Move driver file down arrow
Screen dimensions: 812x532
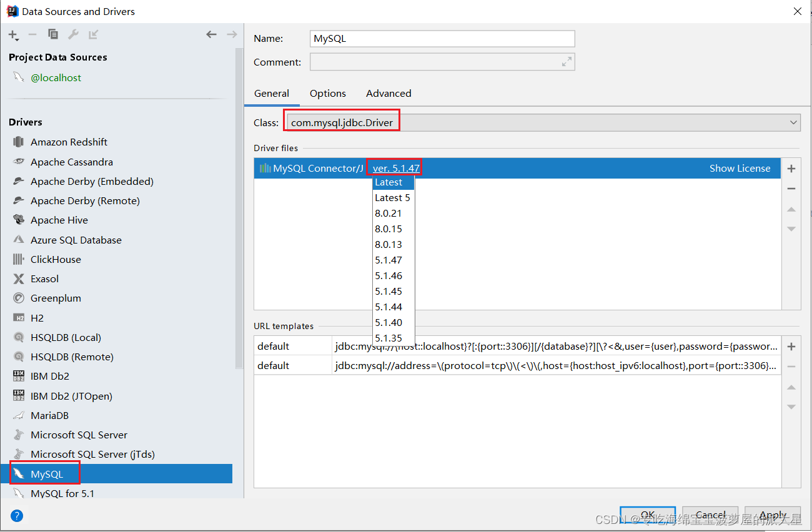click(791, 229)
